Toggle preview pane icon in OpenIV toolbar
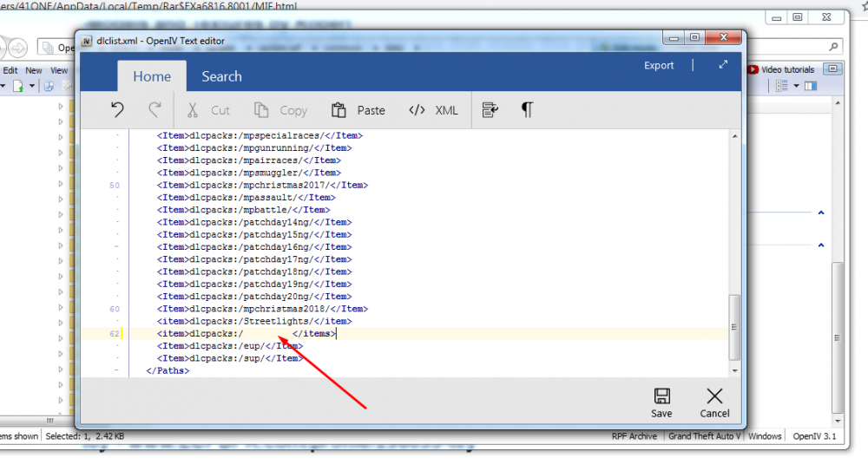This screenshot has height=471, width=868. pos(811,86)
